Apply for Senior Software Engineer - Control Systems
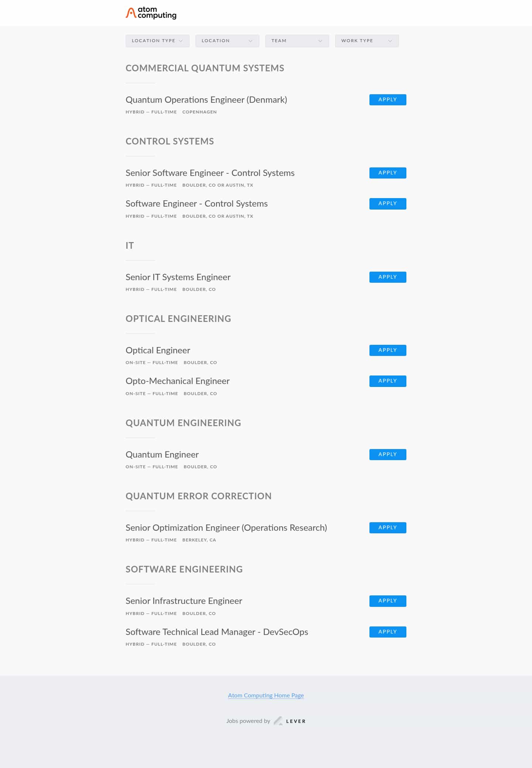 388,173
